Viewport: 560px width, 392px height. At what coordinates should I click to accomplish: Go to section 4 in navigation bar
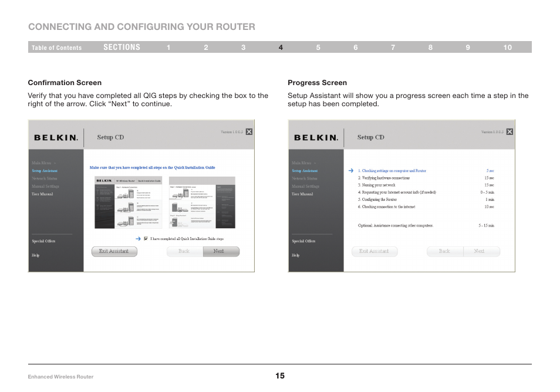coord(281,48)
